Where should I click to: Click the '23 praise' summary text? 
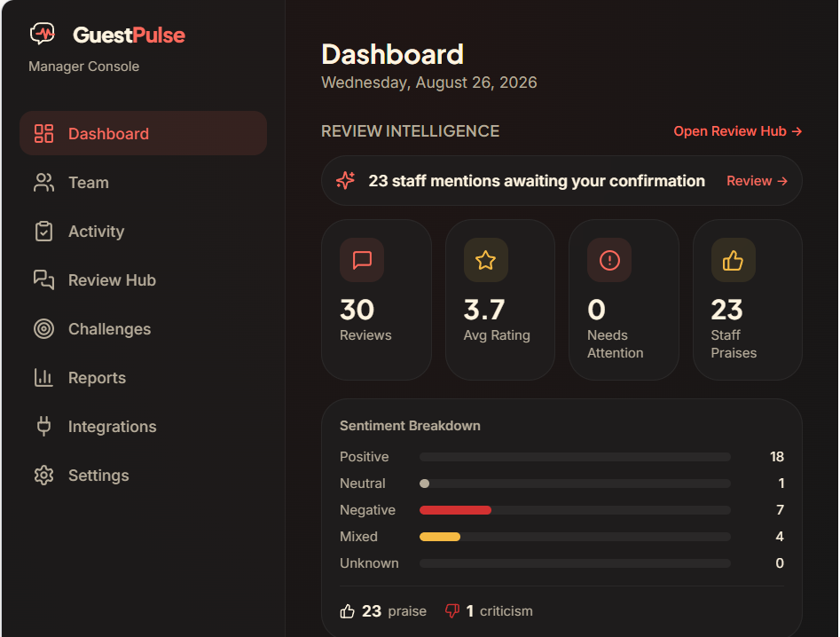[x=394, y=611]
